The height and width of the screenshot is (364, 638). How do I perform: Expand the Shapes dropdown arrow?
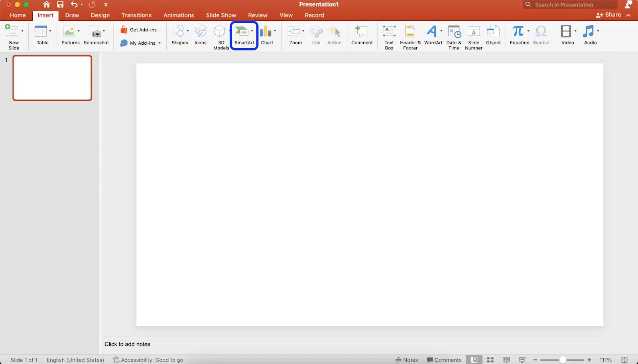[x=188, y=31]
